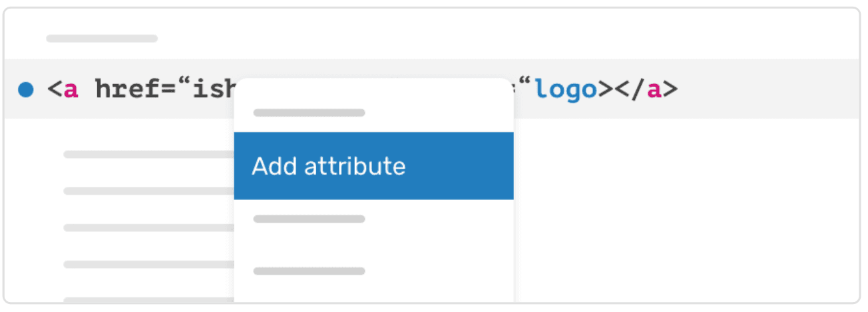Click the pink opening 'a' tag name
Screen dimensions: 868x312
tap(71, 89)
